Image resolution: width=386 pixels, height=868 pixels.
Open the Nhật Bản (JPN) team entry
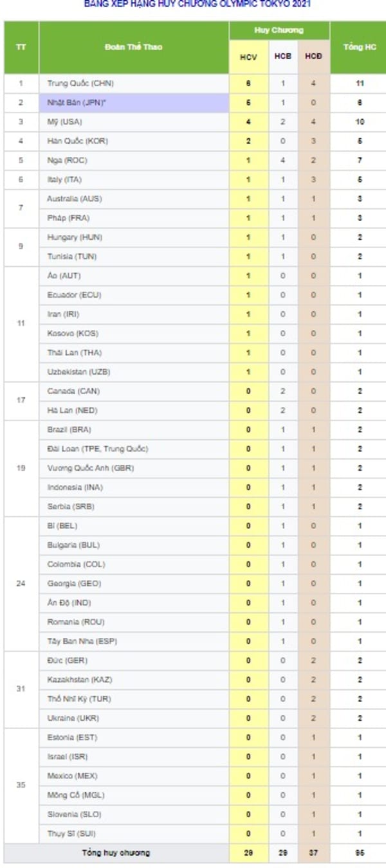pos(76,103)
